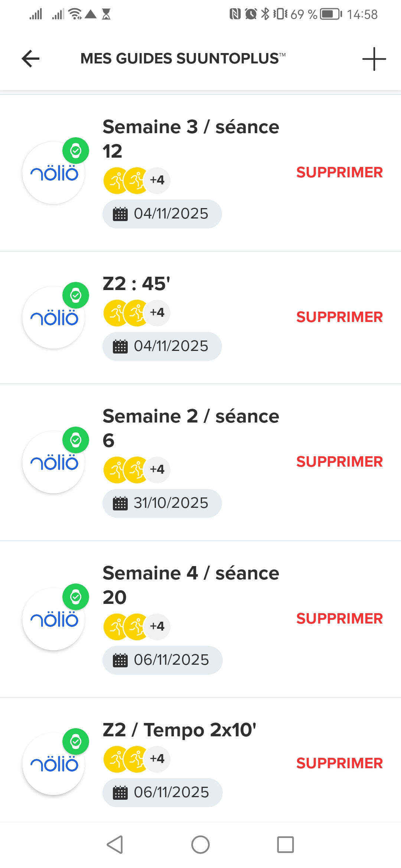The height and width of the screenshot is (868, 401).
Task: Tap nolio logo beside Semaine 3 séance 12
Action: pos(53,174)
